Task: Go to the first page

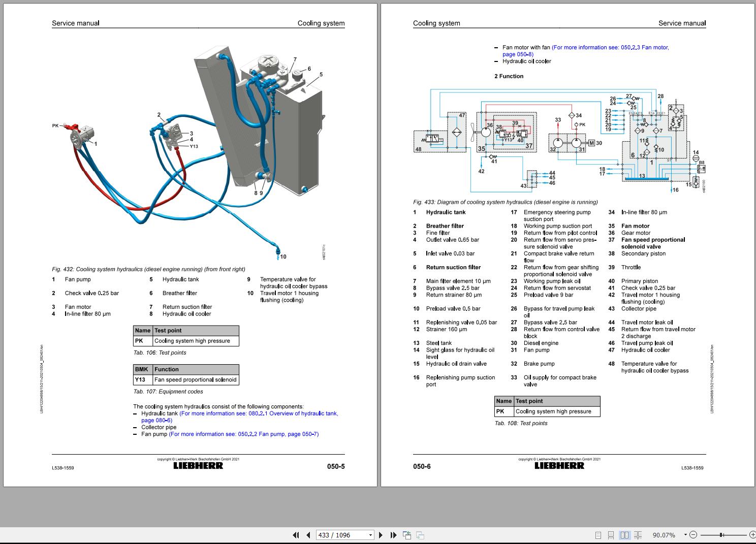Action: coord(296,535)
